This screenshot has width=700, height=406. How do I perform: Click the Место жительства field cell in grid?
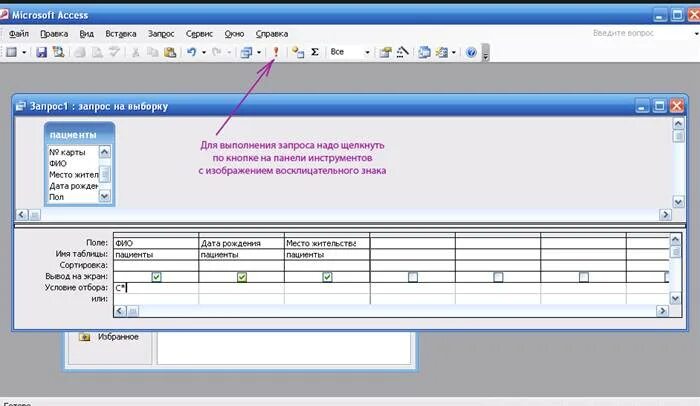point(327,243)
